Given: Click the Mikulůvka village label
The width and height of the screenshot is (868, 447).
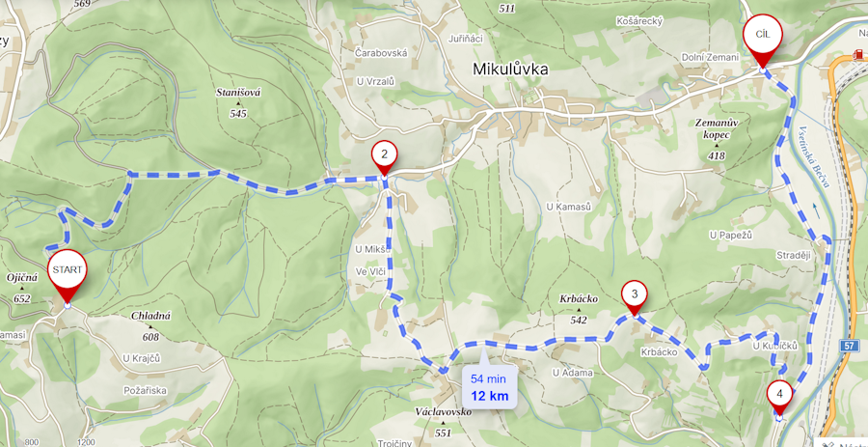Looking at the screenshot, I should click(x=510, y=70).
